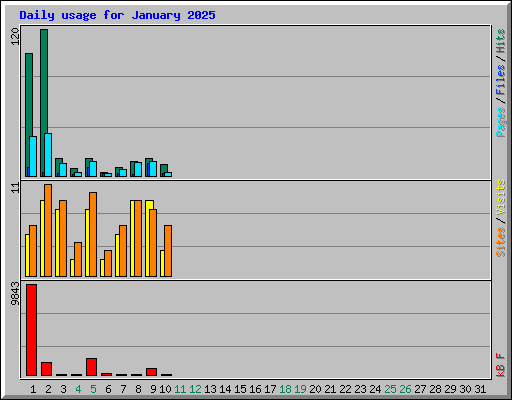Click day label '31' on x-axis

click(x=480, y=389)
